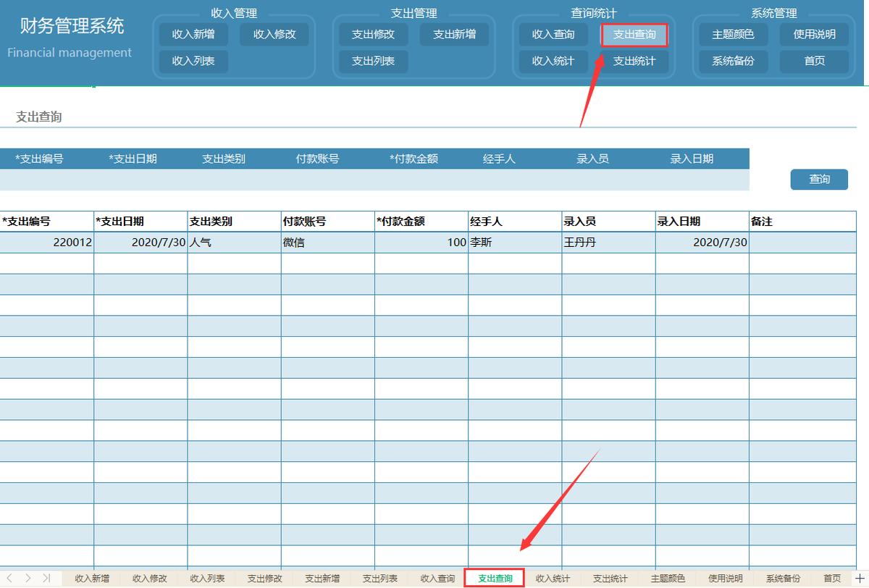This screenshot has width=869, height=588.
Task: Click 收入查询 to query income
Action: point(553,33)
